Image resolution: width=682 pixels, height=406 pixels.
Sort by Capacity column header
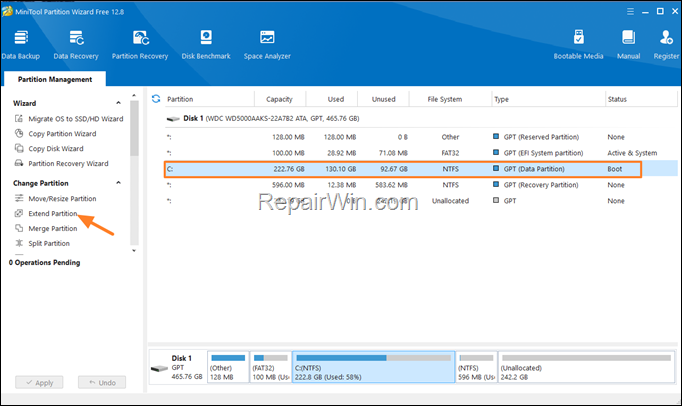click(279, 99)
